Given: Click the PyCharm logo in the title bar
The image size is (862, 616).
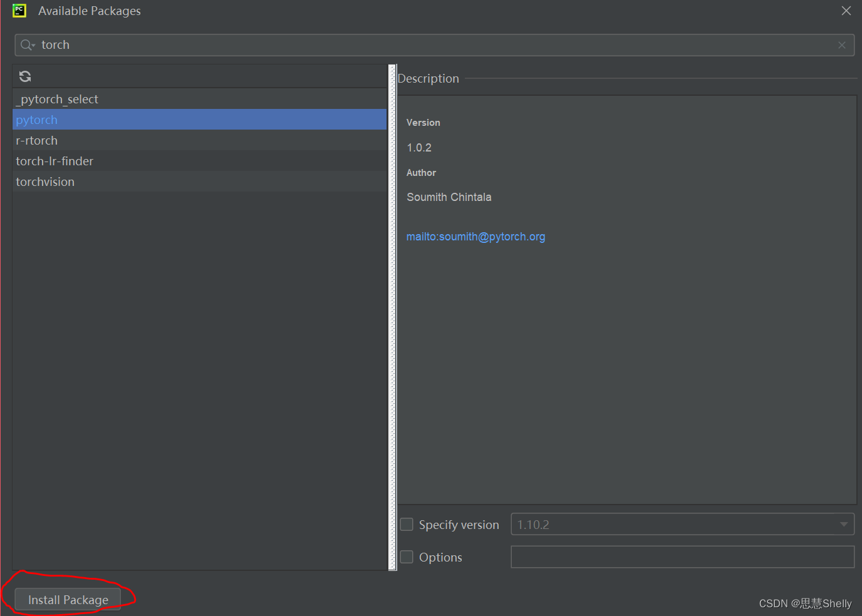Looking at the screenshot, I should tap(18, 10).
